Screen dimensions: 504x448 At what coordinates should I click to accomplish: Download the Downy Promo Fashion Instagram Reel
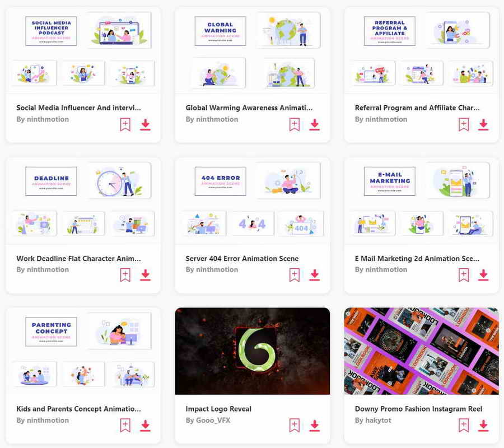tap(483, 426)
